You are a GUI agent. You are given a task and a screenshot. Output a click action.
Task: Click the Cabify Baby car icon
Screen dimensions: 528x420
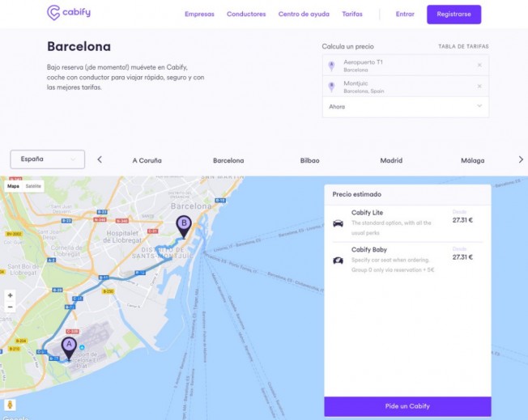pyautogui.click(x=338, y=261)
